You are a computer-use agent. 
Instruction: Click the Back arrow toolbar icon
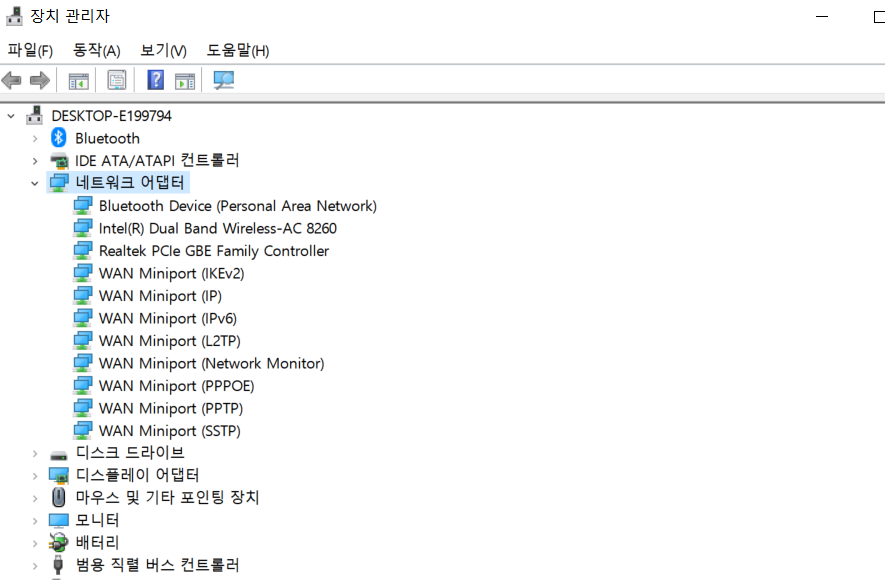[x=11, y=80]
